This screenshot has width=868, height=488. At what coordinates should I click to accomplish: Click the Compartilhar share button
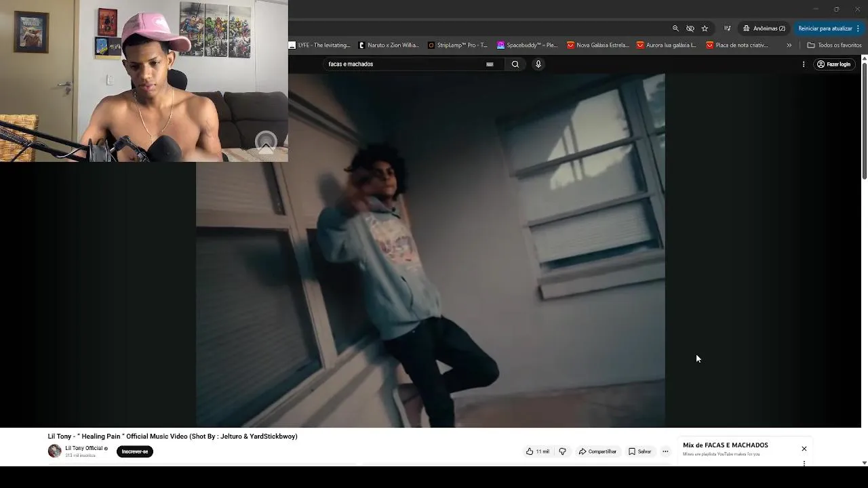(x=597, y=451)
